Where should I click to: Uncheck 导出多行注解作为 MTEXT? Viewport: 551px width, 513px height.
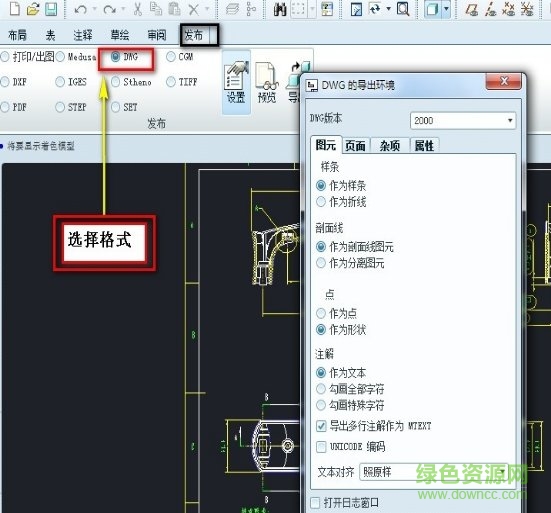(321, 426)
